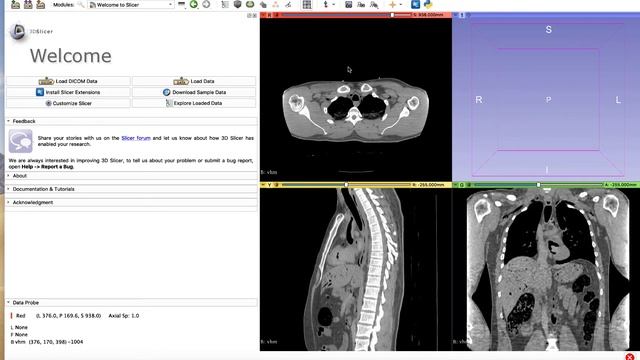This screenshot has width=640, height=360.
Task: Toggle the red slice view pin icon
Action: (263, 15)
